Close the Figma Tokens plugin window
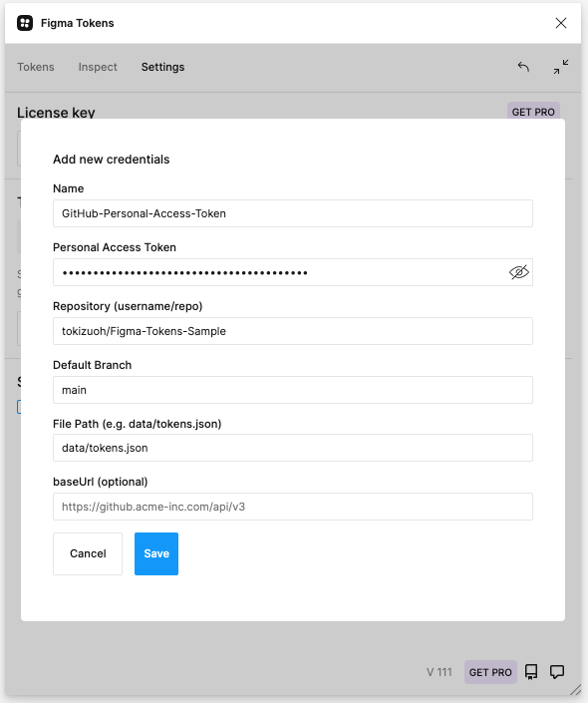 [x=561, y=23]
